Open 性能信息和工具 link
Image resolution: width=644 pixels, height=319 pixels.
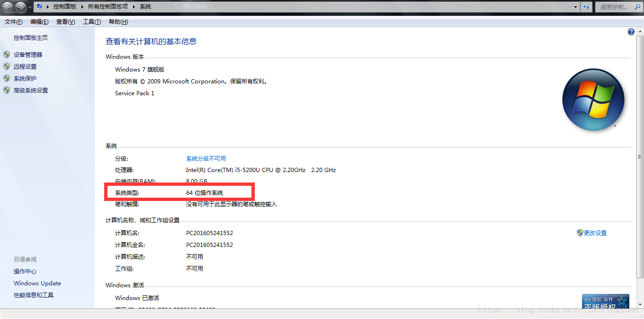[34, 295]
